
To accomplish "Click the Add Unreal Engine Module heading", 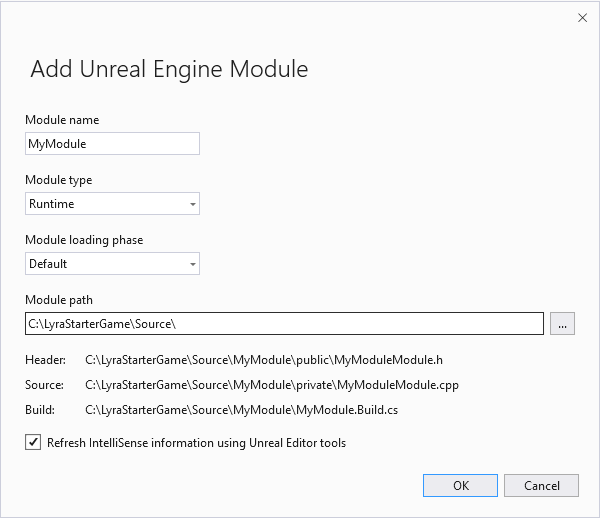I will [x=169, y=69].
